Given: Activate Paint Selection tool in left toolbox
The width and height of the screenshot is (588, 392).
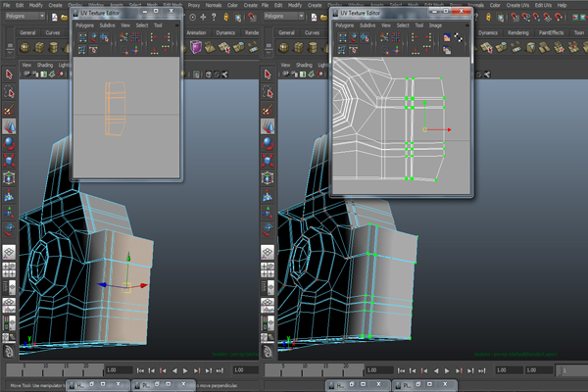Looking at the screenshot, I should [x=9, y=110].
